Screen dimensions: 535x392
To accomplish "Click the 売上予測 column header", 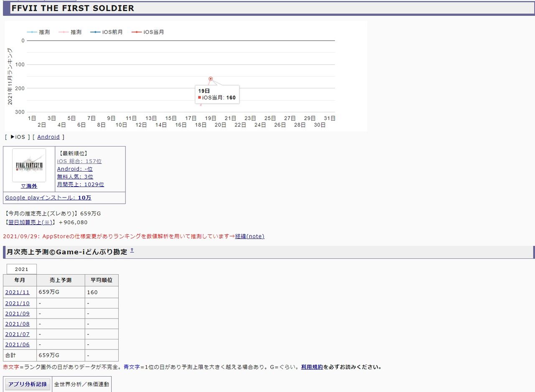I will click(61, 280).
